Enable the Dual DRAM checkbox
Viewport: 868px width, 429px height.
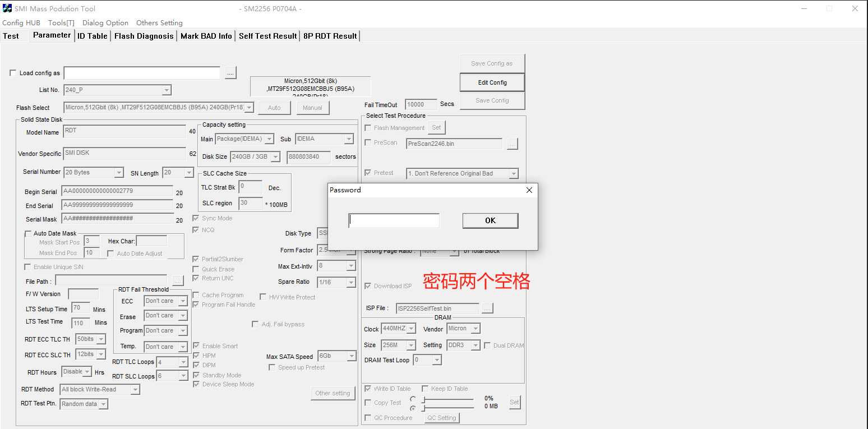click(487, 345)
